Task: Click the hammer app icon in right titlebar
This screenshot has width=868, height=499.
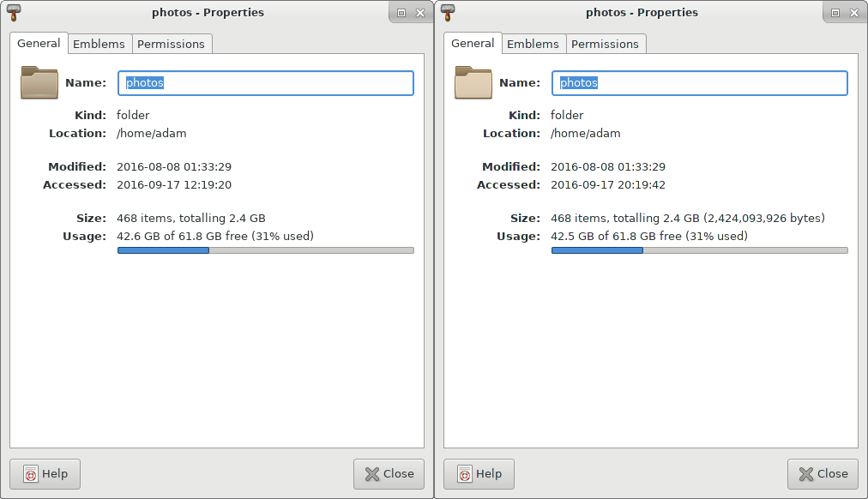Action: coord(448,12)
